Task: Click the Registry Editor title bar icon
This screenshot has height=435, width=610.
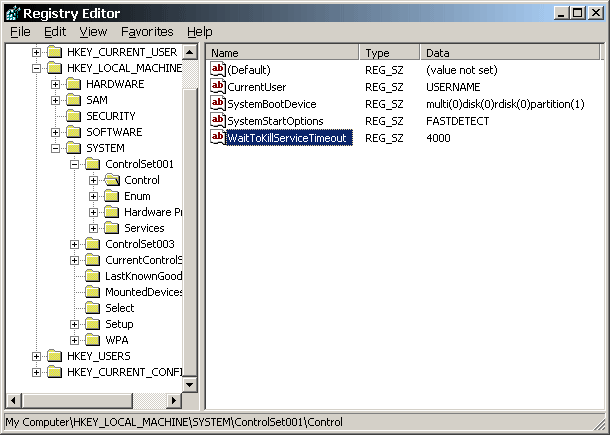Action: [13, 12]
